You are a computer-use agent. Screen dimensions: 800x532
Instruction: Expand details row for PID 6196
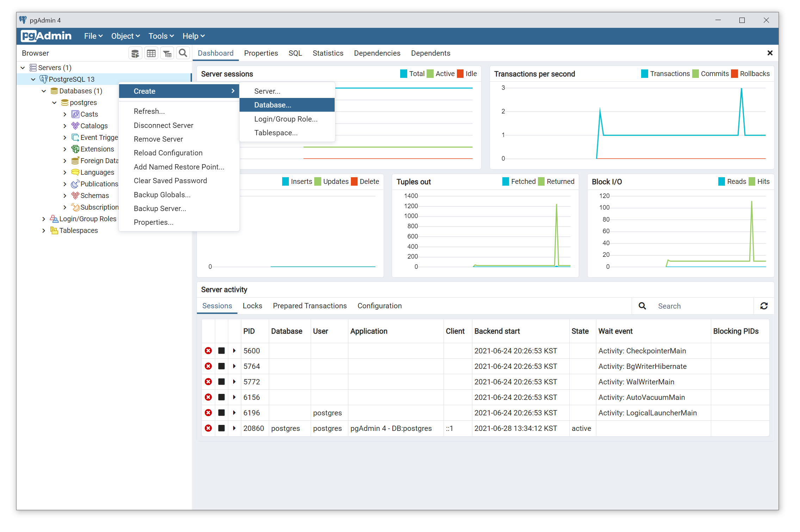(234, 413)
